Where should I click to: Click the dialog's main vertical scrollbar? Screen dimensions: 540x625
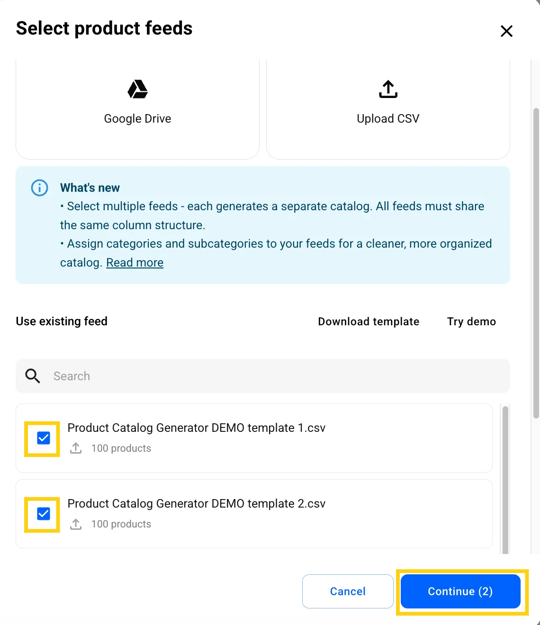coord(536,263)
